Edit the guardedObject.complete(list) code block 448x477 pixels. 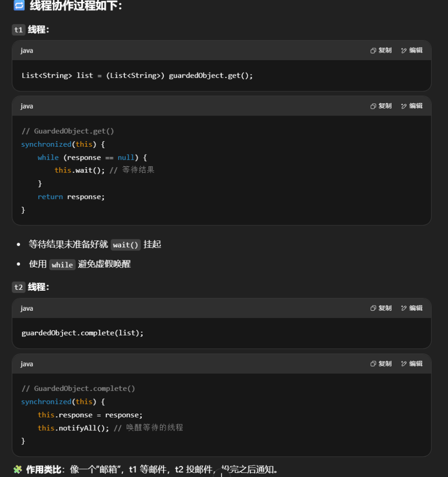tap(412, 308)
